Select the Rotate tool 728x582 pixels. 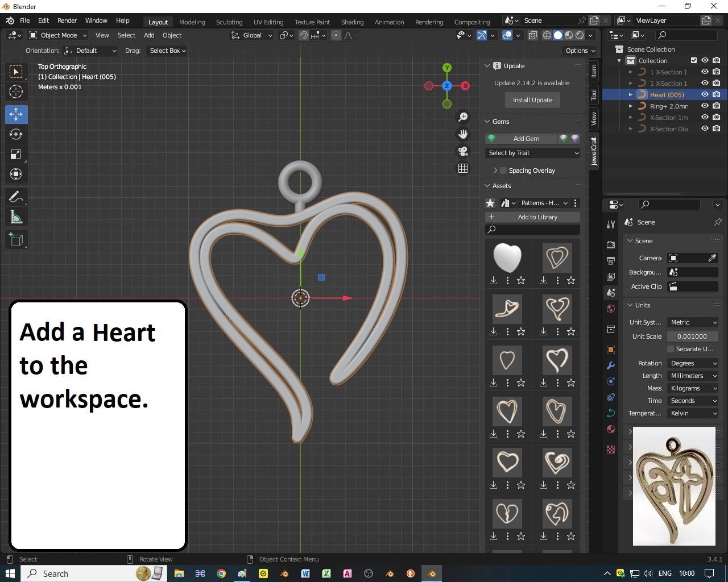16,135
